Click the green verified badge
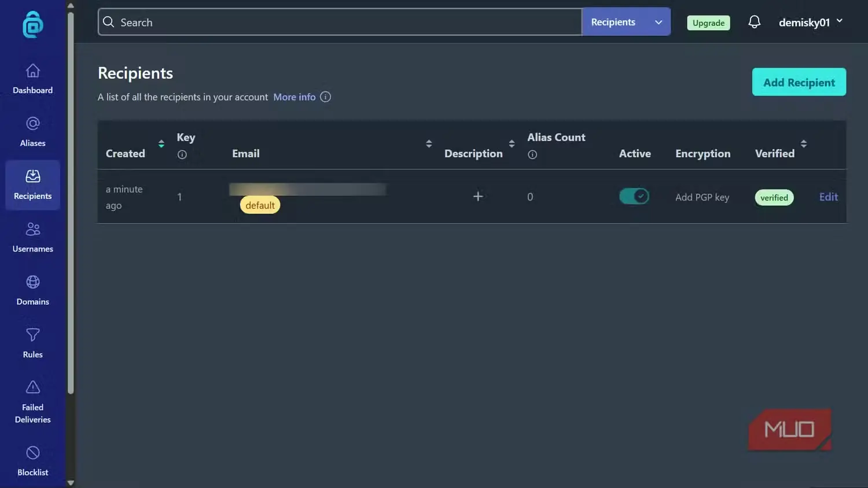The image size is (868, 488). pos(774,198)
